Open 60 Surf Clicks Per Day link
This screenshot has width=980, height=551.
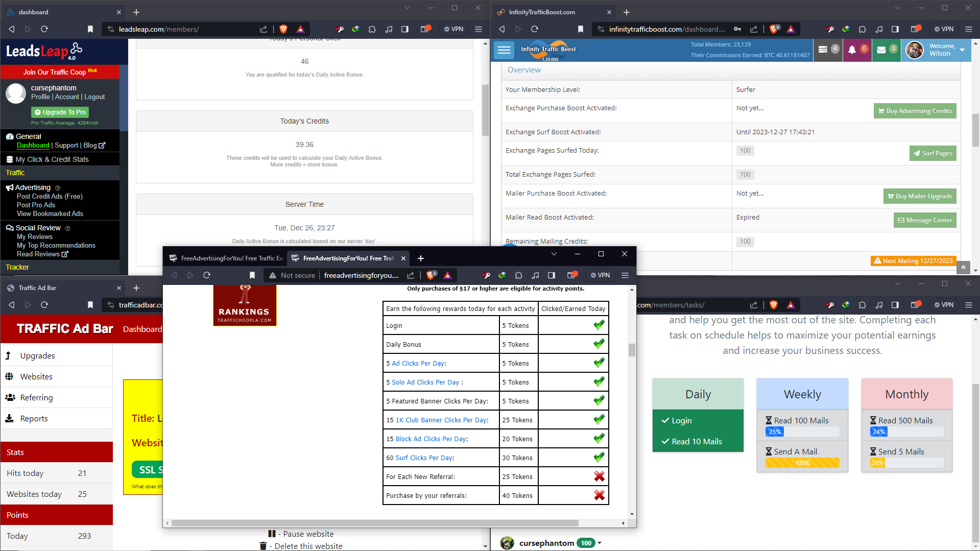pyautogui.click(x=424, y=458)
